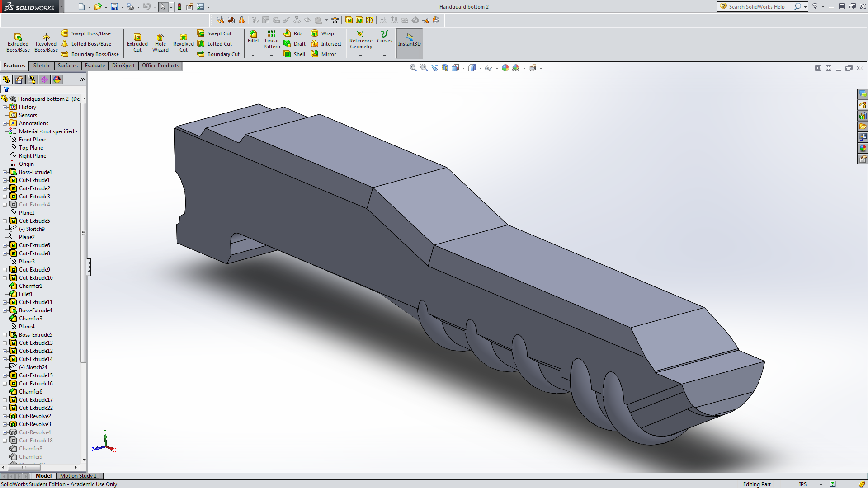The image size is (868, 488).
Task: Open the DimXpertManager tab icon
Action: pos(44,80)
